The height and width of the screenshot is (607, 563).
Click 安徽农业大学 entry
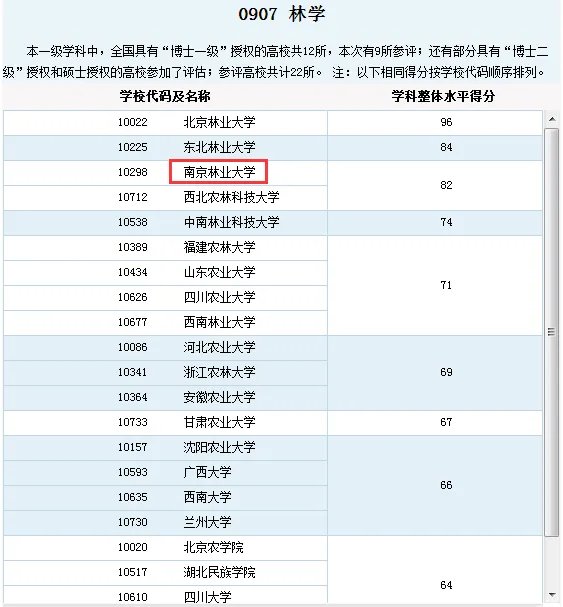(220, 397)
